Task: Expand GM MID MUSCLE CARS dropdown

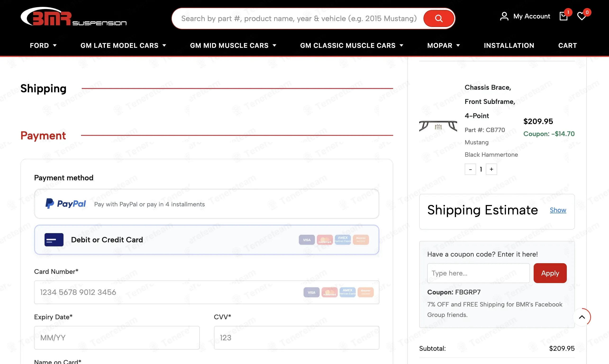Action: [233, 45]
